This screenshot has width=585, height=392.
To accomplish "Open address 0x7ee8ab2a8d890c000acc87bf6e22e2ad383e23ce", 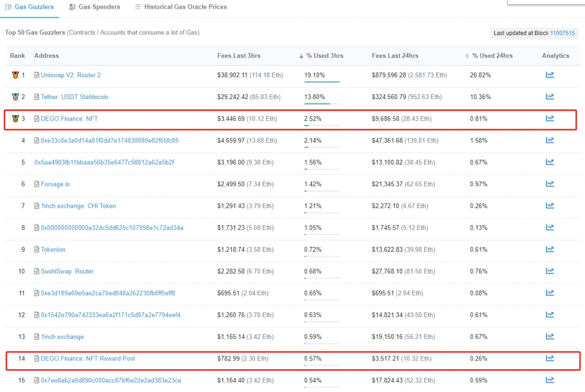I will [111, 381].
